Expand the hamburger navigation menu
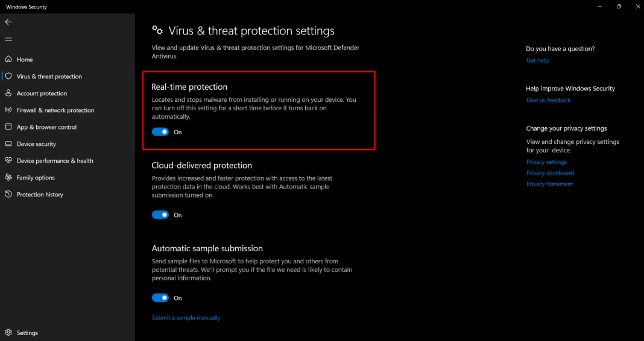The image size is (644, 341). point(8,39)
